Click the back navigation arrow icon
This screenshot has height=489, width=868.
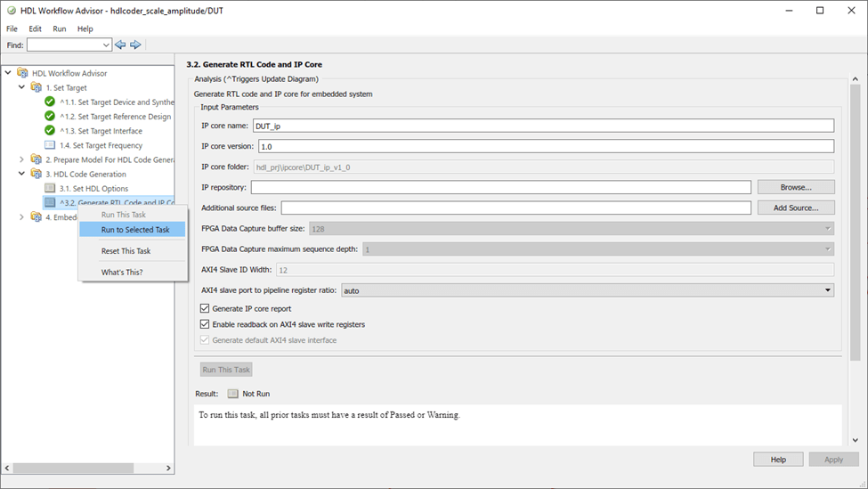click(120, 45)
